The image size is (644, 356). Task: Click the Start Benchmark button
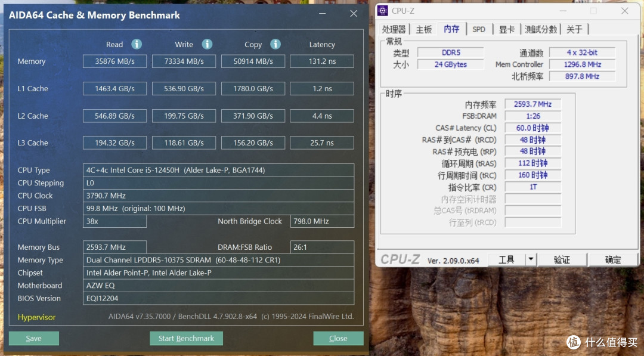186,338
